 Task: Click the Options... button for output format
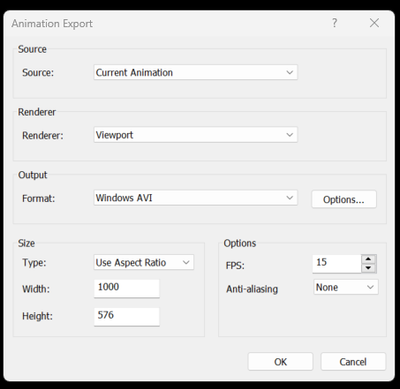(x=344, y=199)
